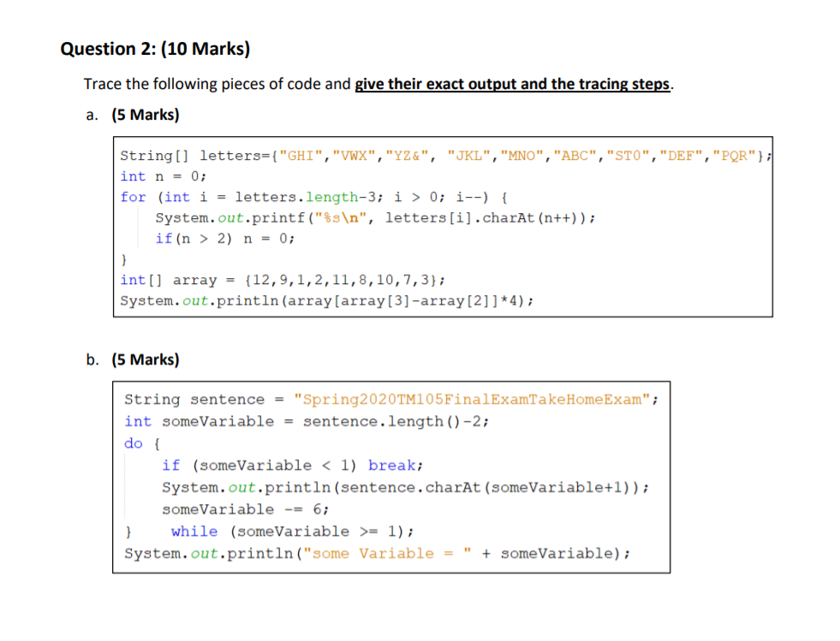Click the System.out.printf code line

375,218
